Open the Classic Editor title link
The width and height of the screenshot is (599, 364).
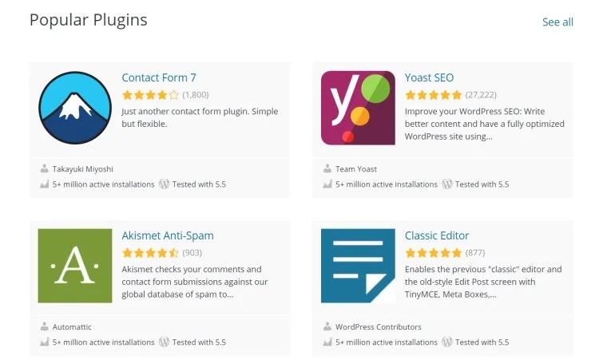pos(437,235)
